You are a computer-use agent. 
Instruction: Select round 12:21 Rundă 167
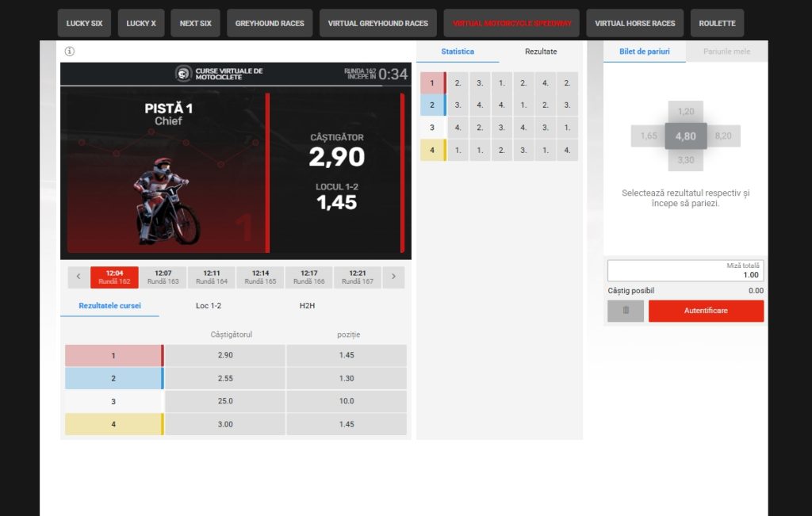358,277
